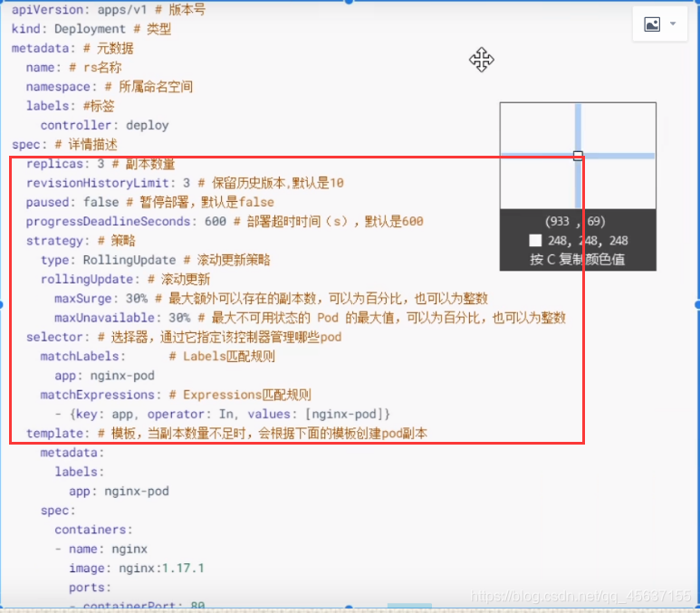
Task: Click the '{key: app, operator: In' expression line
Action: pos(223,414)
